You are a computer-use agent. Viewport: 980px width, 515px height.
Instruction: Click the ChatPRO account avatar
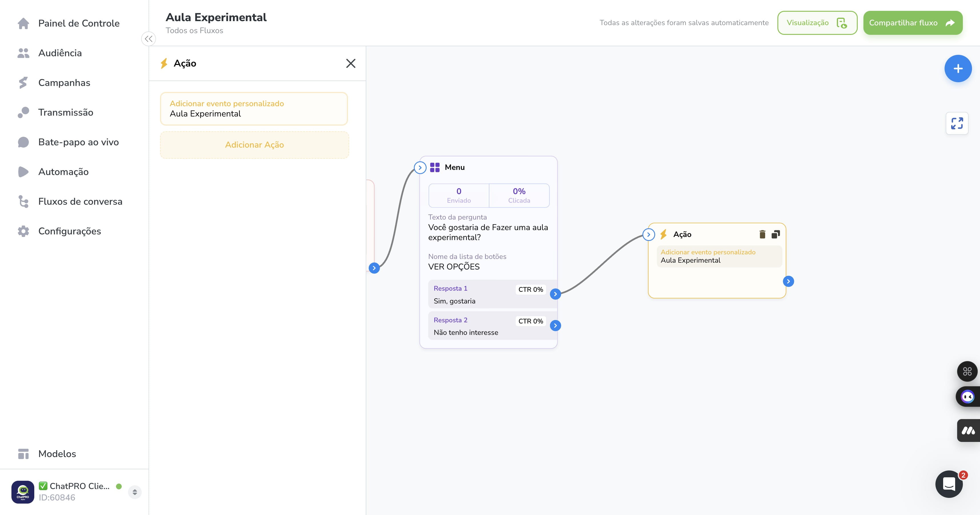pos(23,492)
